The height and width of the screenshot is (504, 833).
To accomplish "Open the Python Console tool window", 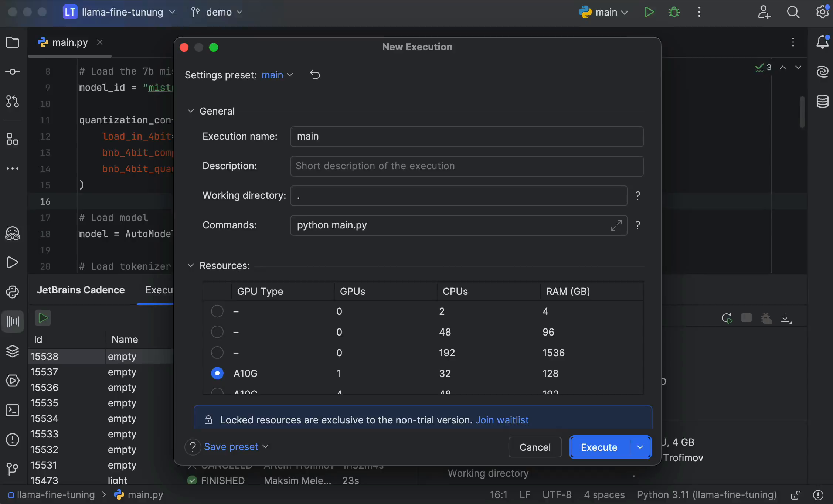I will [x=13, y=292].
